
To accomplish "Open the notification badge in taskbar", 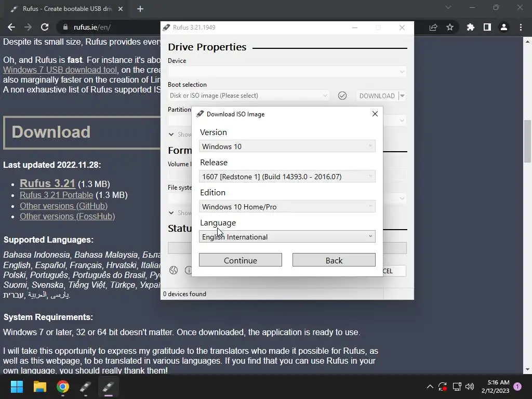I will click(517, 387).
